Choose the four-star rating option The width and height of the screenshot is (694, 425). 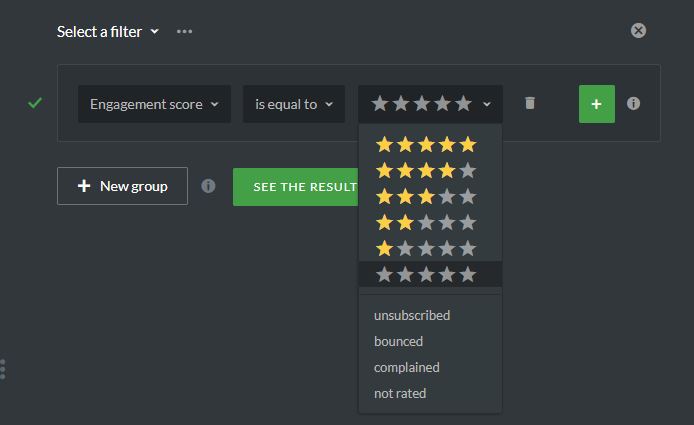coord(425,170)
